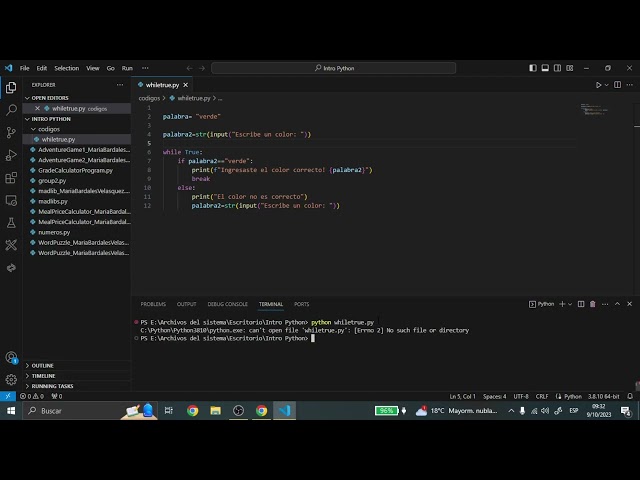Open the Remote Explorer view

click(11, 200)
